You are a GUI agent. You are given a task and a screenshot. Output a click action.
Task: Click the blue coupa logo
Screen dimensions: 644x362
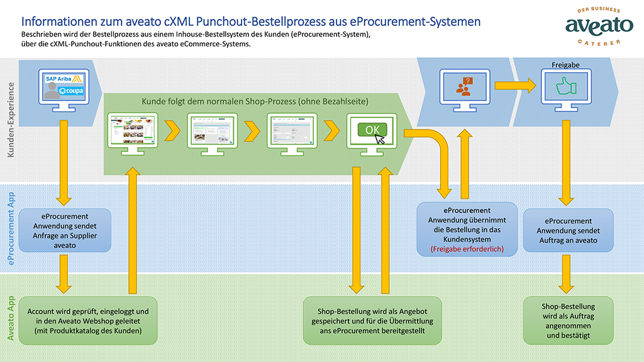[70, 92]
